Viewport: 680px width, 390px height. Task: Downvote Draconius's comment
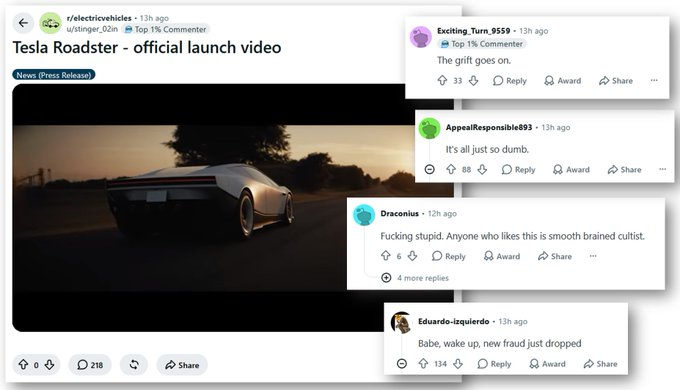tap(412, 256)
